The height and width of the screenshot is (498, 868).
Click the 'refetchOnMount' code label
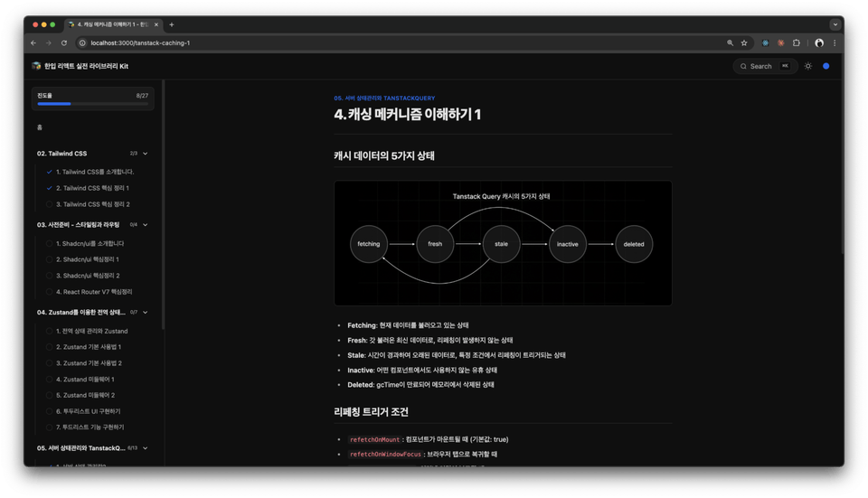pyautogui.click(x=374, y=439)
